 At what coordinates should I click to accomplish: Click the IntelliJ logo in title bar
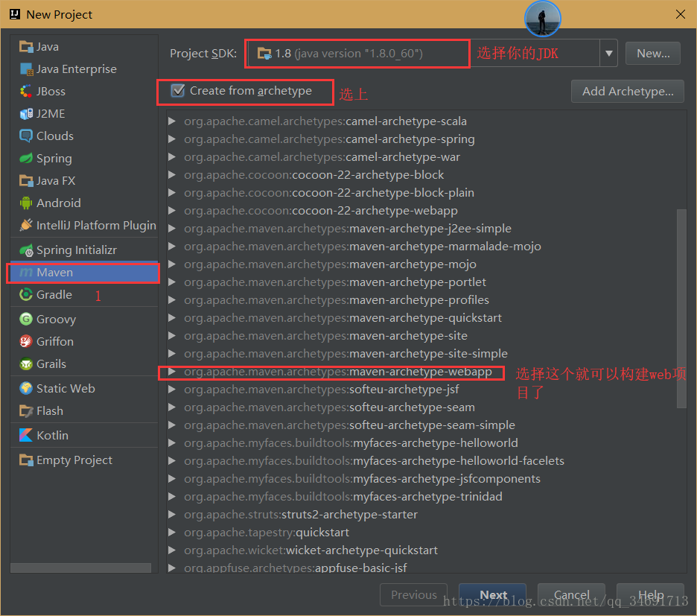click(15, 14)
